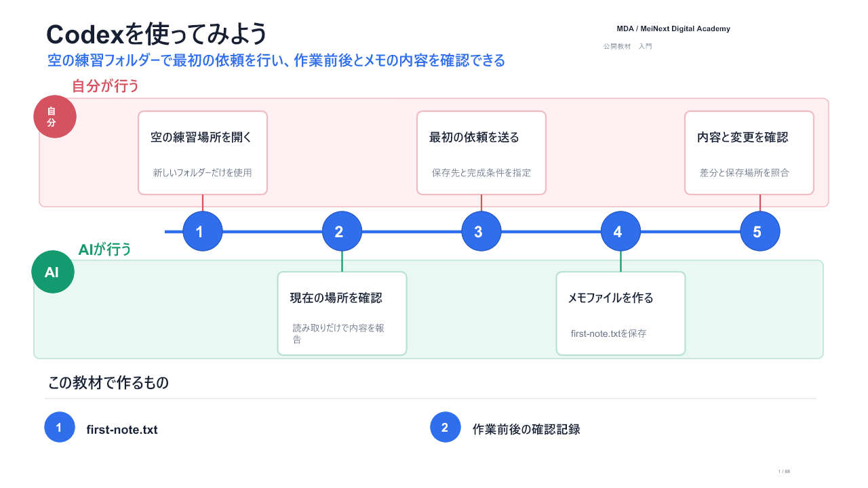Click the bold first-note.txt deliverable text
This screenshot has width=868, height=488.
[x=122, y=430]
